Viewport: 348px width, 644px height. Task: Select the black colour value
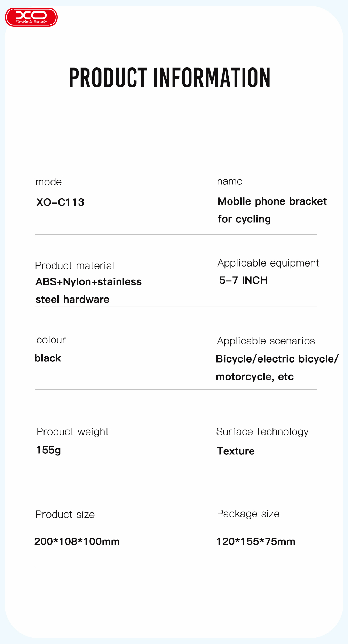pyautogui.click(x=48, y=358)
